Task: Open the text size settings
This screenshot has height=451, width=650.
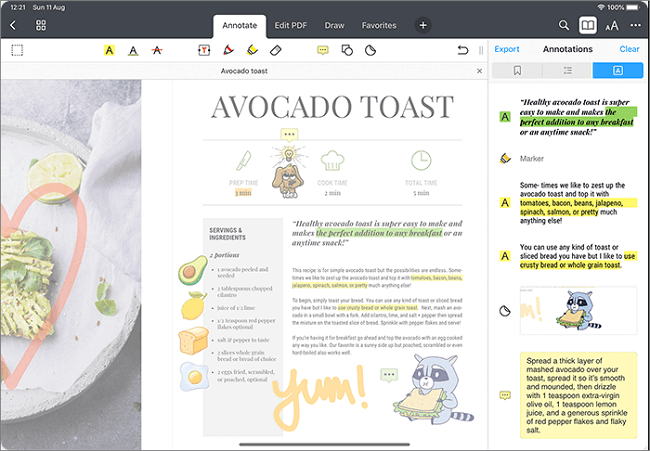Action: click(611, 25)
